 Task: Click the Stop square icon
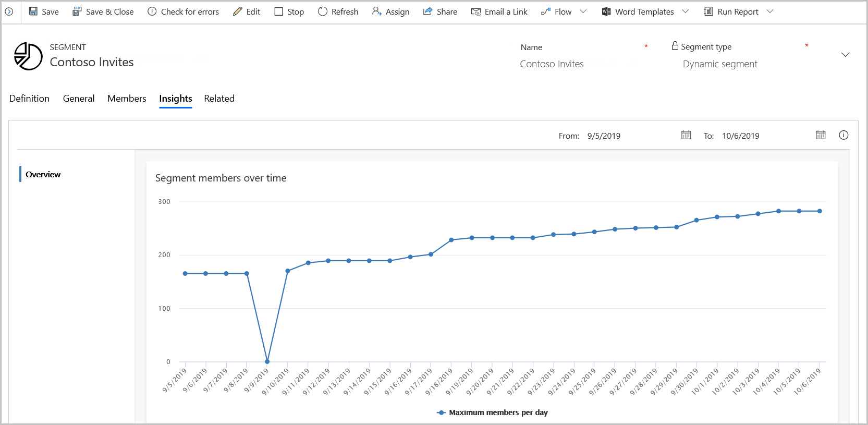point(279,11)
